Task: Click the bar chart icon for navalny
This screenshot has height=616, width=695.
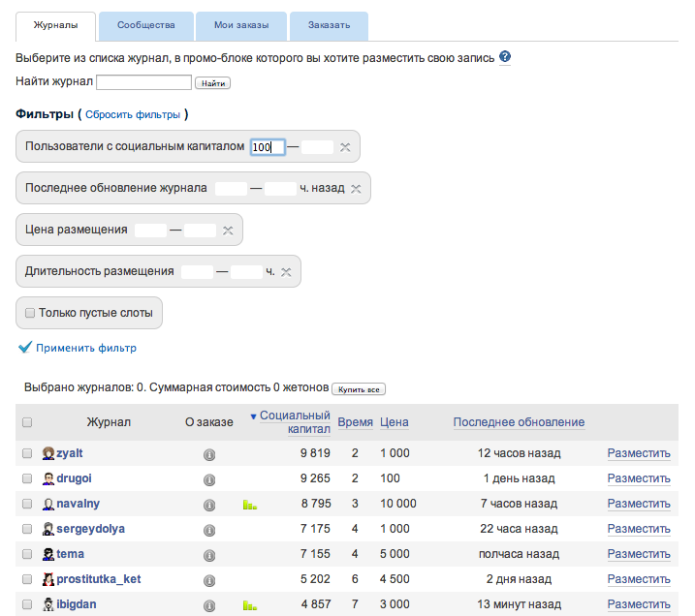Action: tap(250, 504)
